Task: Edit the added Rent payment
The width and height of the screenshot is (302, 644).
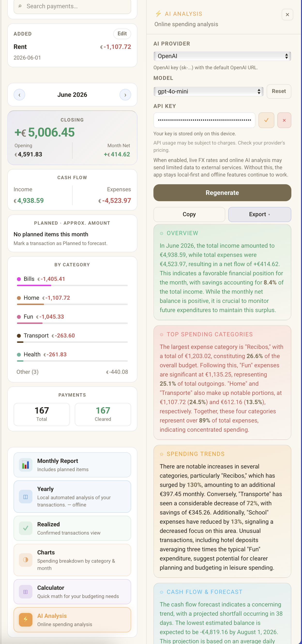Action: [122, 33]
